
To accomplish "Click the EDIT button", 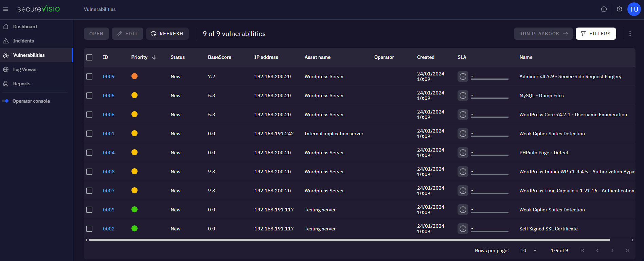I will [127, 34].
